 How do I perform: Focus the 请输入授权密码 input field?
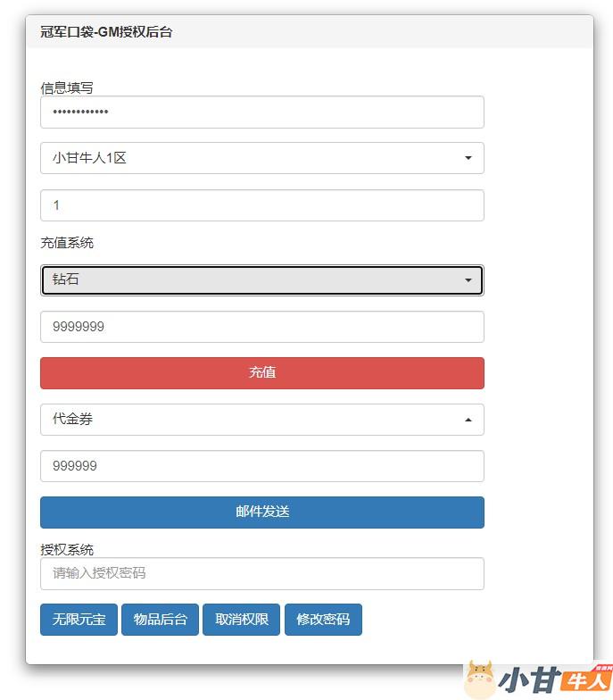(261, 574)
